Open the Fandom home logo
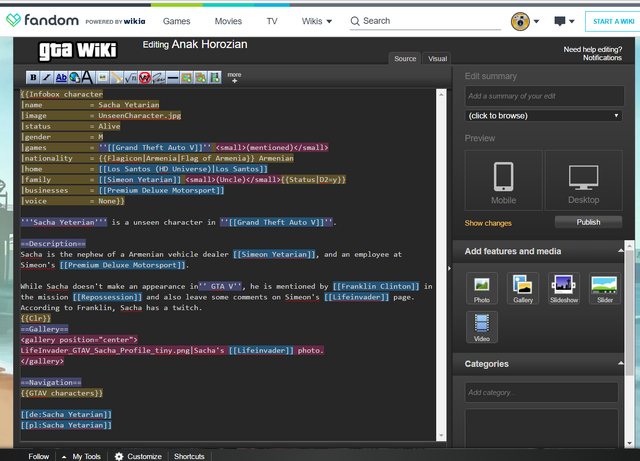This screenshot has width=640, height=461. (42, 20)
